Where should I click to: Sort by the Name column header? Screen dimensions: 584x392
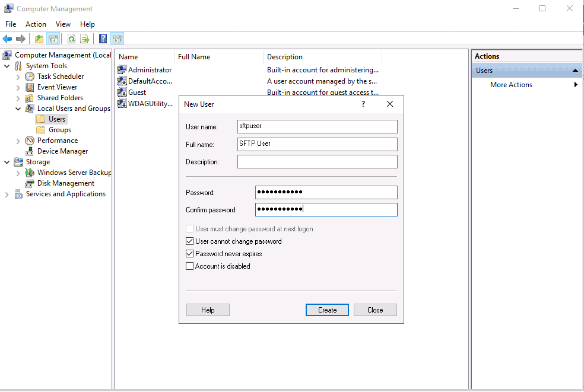[x=144, y=57]
